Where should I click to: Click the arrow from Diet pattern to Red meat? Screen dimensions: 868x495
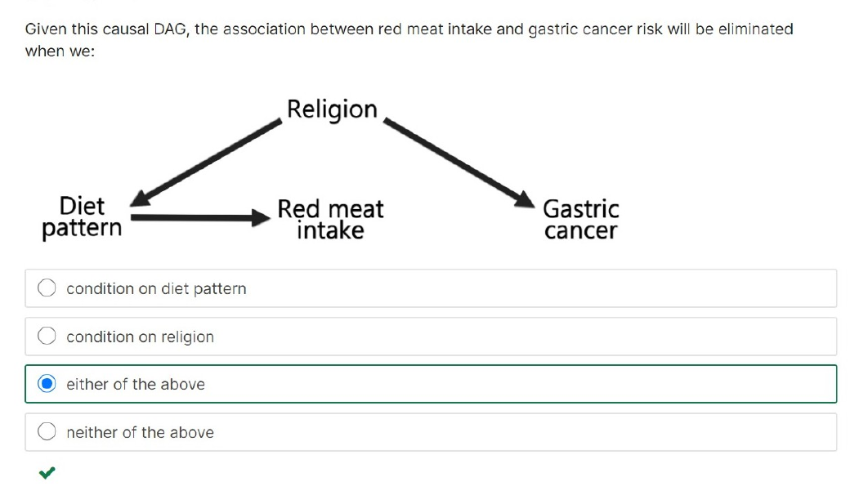pyautogui.click(x=200, y=217)
